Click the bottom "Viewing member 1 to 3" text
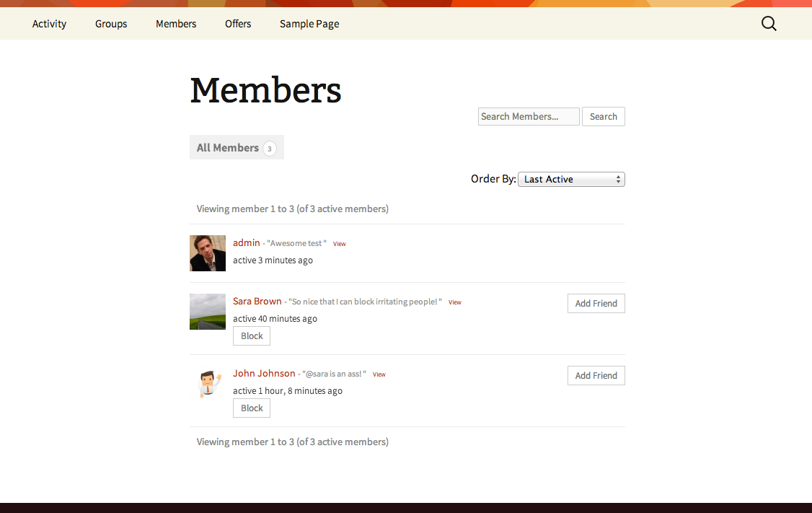Viewport: 812px width, 513px height. point(293,442)
